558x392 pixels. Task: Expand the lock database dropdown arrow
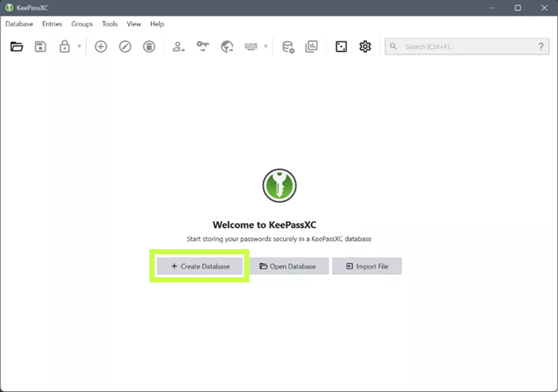pyautogui.click(x=80, y=46)
